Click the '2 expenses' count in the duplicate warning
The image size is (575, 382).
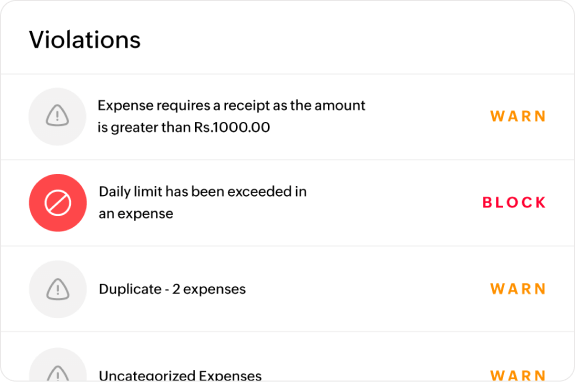209,289
